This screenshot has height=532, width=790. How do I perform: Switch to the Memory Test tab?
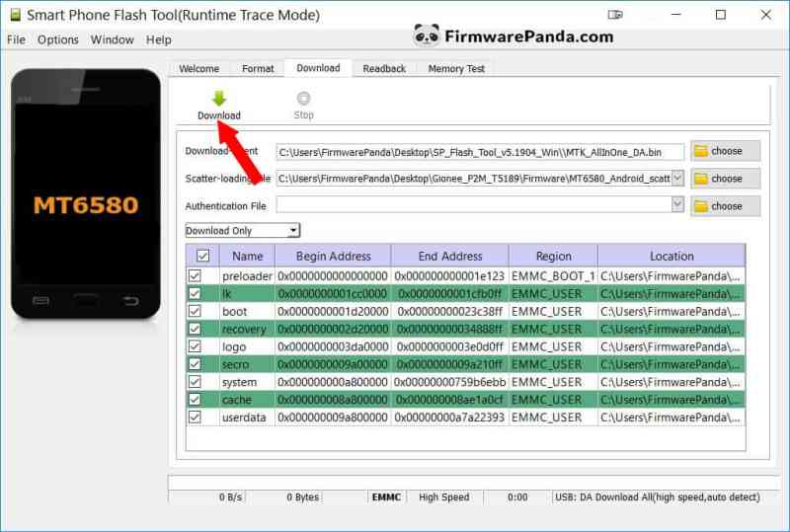(x=456, y=68)
